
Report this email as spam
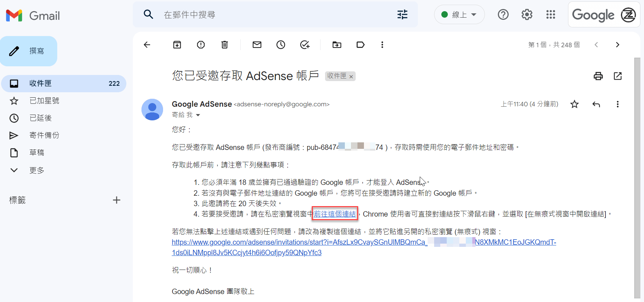point(201,45)
